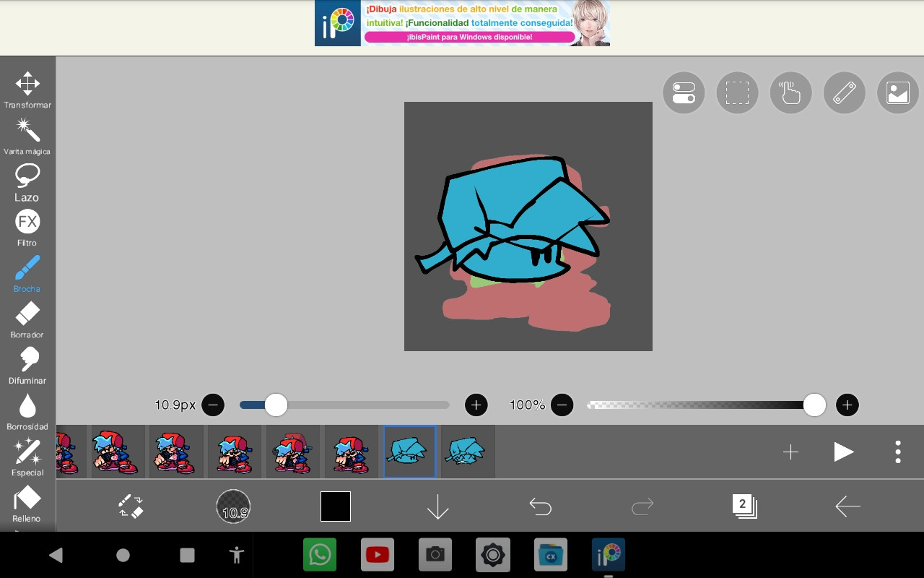Open the CX file explorer app
The image size is (924, 578).
point(551,555)
